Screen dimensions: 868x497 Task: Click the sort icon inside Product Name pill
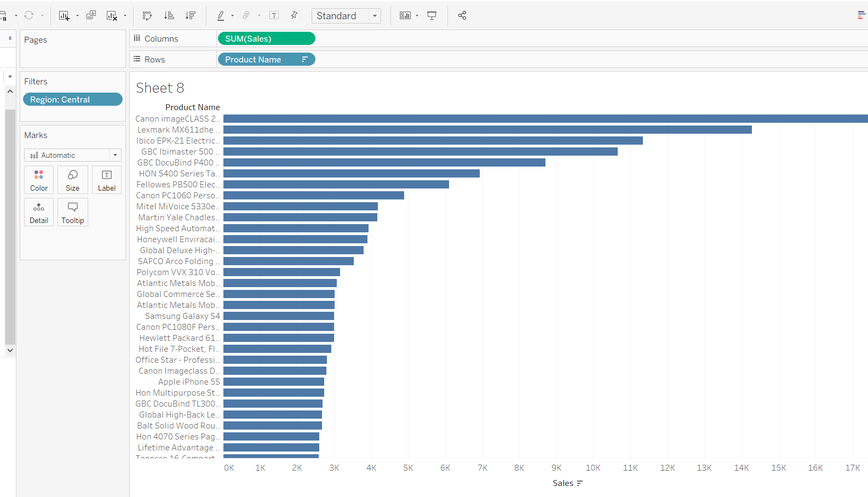coord(305,59)
